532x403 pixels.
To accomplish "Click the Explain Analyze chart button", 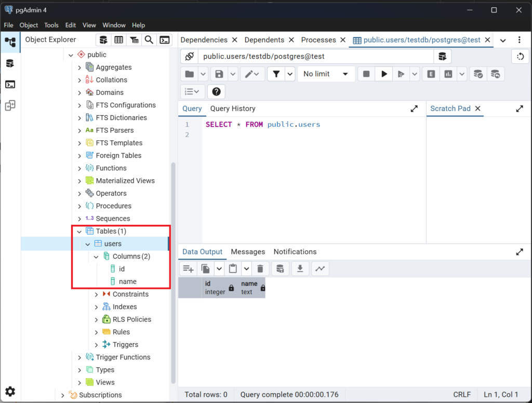I will [448, 74].
